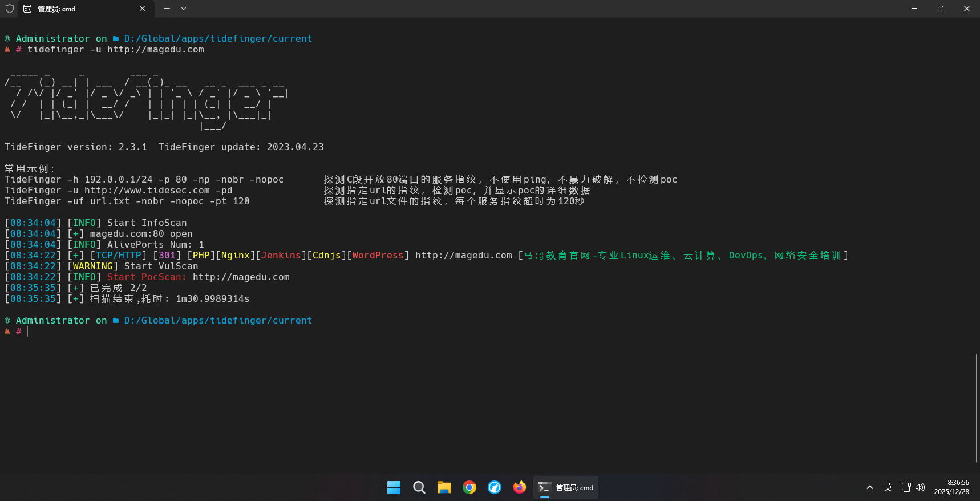Launch File Explorer from taskbar
Viewport: 980px width, 501px height.
[444, 487]
